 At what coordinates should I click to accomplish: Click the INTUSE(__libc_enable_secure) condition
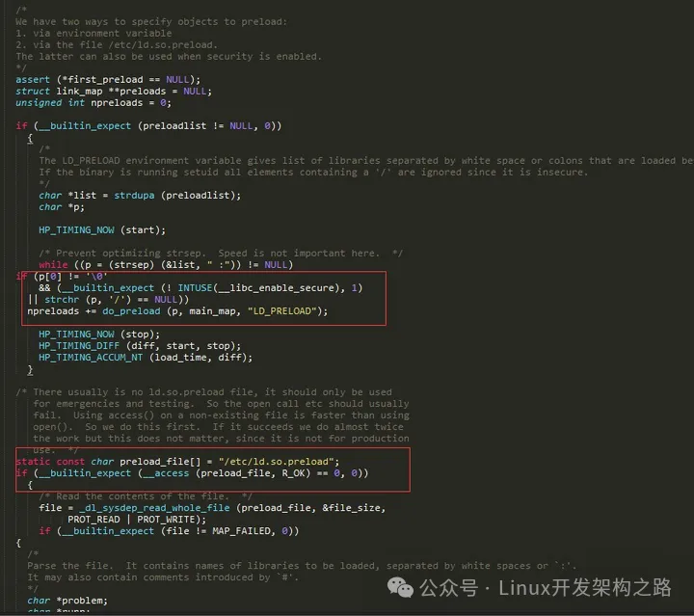point(200,288)
